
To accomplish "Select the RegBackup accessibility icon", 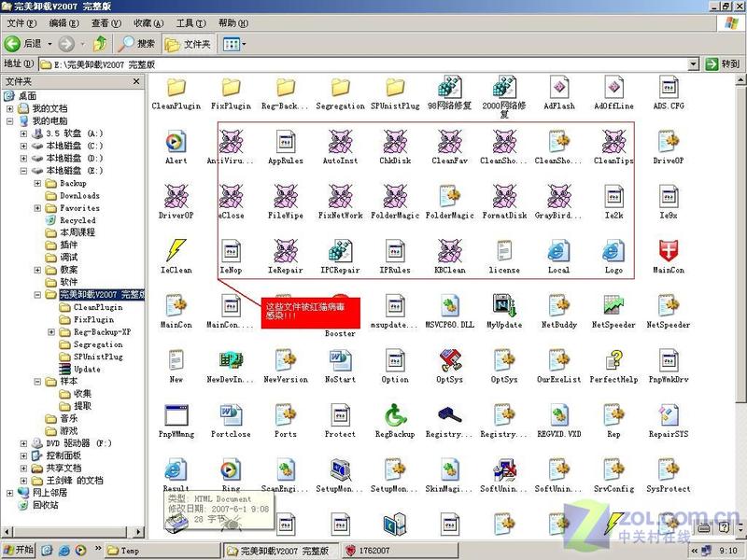I will (x=395, y=415).
